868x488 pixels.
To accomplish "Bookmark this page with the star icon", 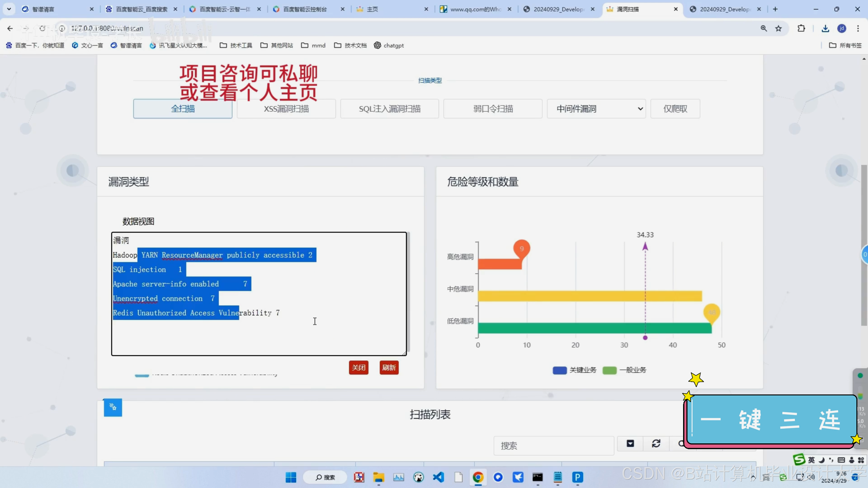I will [x=778, y=29].
